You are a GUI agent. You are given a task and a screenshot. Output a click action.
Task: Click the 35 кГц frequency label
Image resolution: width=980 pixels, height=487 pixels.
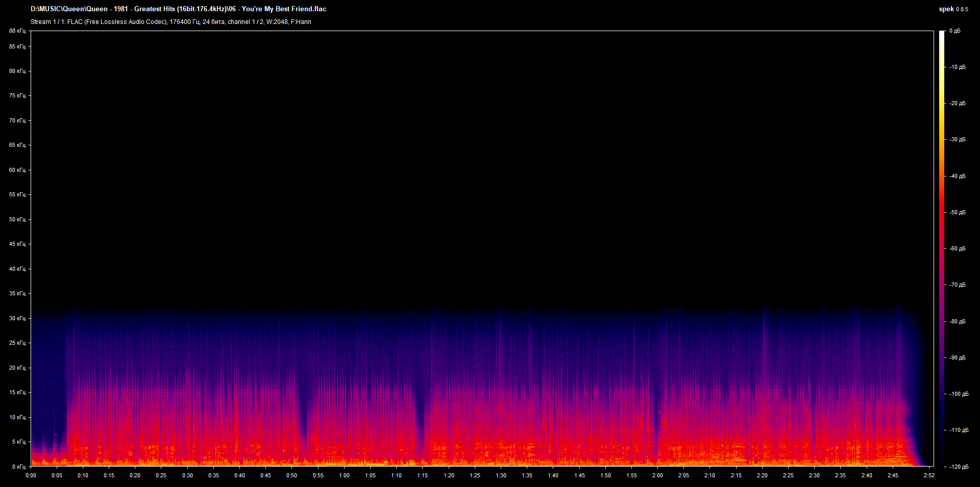(x=17, y=293)
